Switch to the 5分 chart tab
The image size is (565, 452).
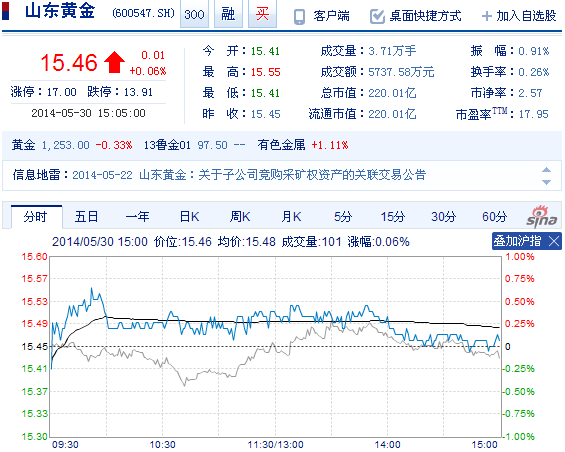343,217
